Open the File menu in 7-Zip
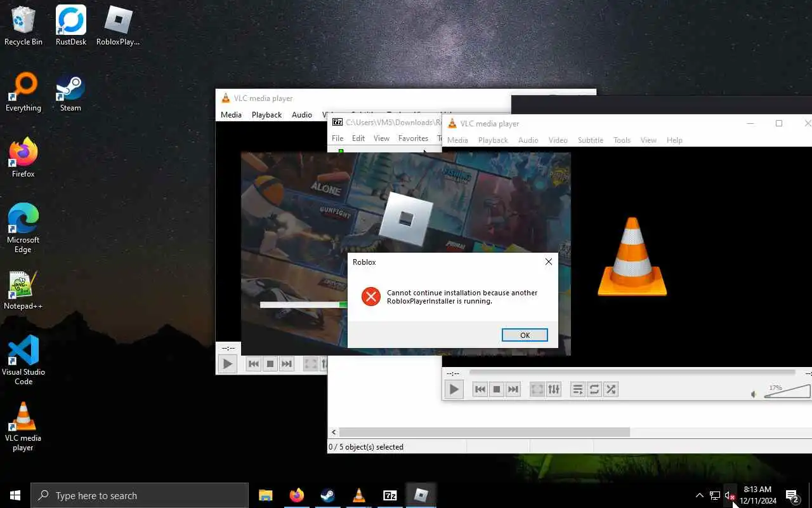 tap(337, 138)
